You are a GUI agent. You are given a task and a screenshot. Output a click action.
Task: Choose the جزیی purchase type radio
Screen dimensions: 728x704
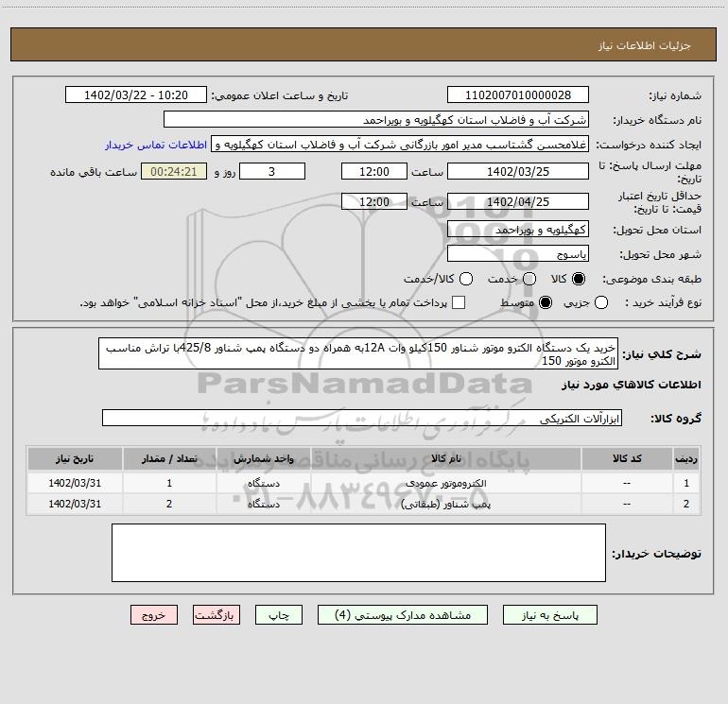click(601, 302)
